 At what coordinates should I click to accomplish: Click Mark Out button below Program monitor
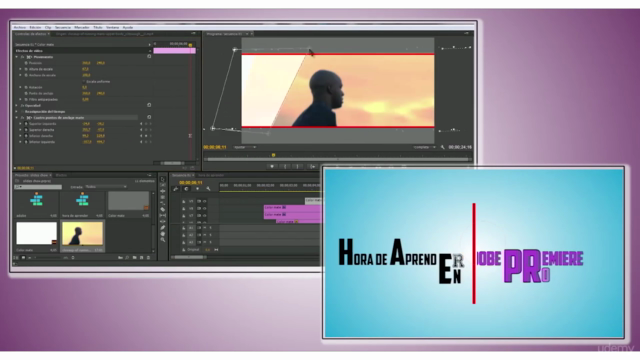pyautogui.click(x=298, y=166)
